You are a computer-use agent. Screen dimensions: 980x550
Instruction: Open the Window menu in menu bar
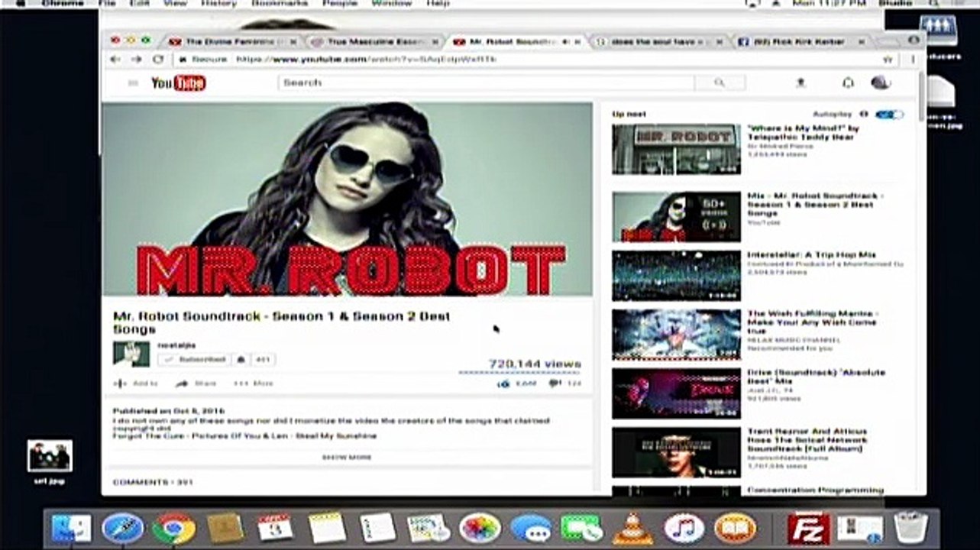[391, 4]
